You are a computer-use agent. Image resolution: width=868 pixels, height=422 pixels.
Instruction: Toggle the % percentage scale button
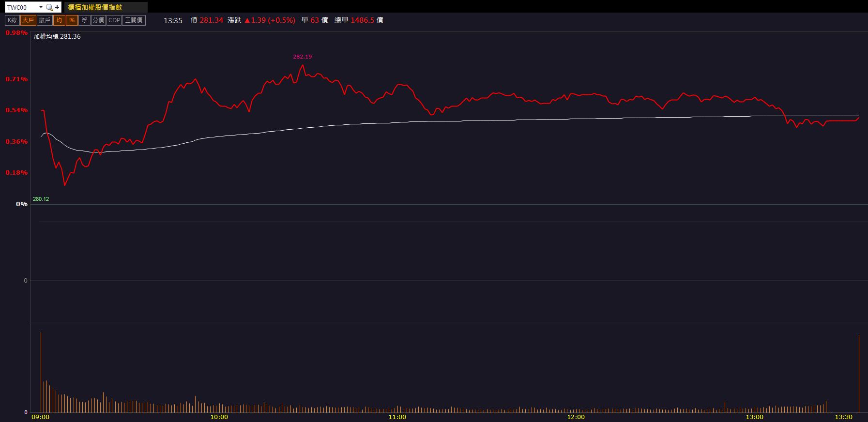click(x=72, y=20)
